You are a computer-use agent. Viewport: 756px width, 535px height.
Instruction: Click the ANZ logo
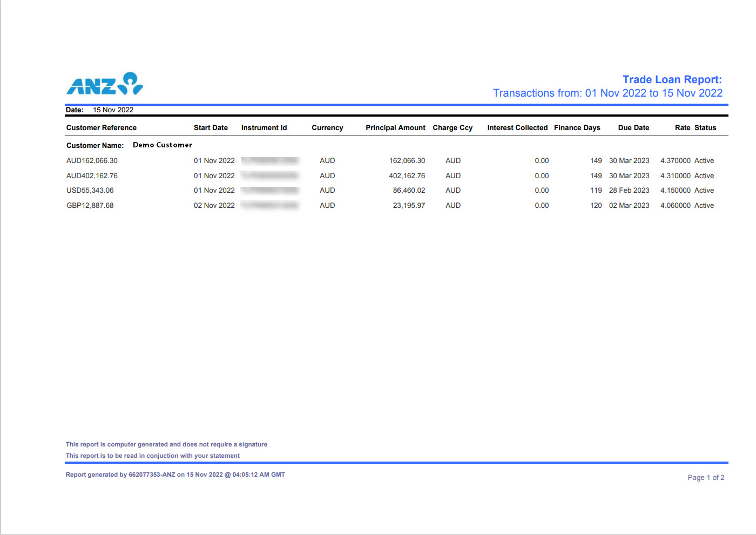click(x=105, y=84)
